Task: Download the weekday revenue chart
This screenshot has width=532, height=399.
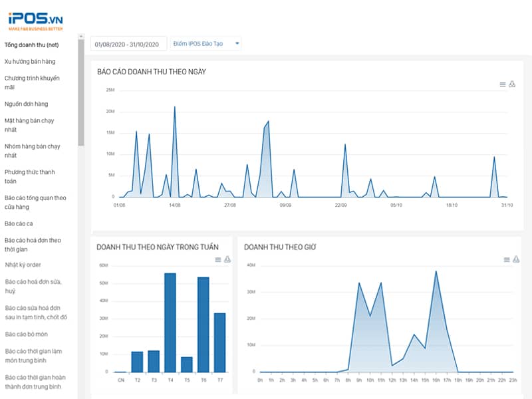Action: [x=227, y=259]
